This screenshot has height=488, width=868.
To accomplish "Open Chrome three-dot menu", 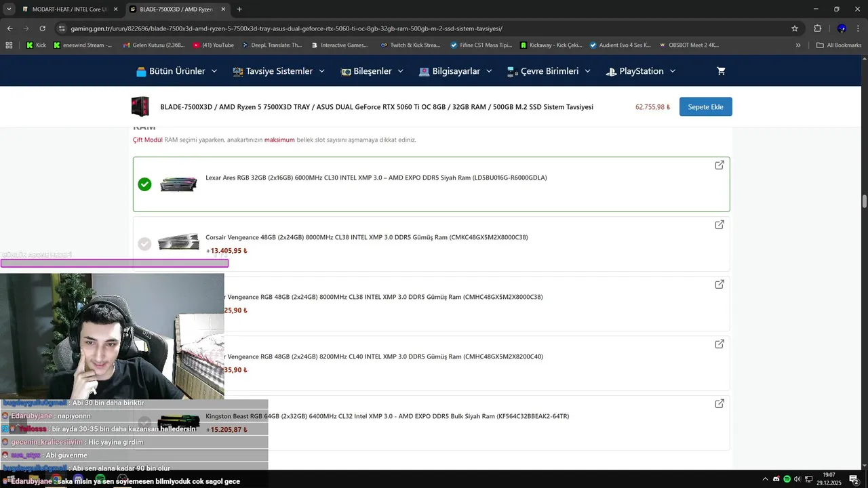I will click(x=859, y=28).
